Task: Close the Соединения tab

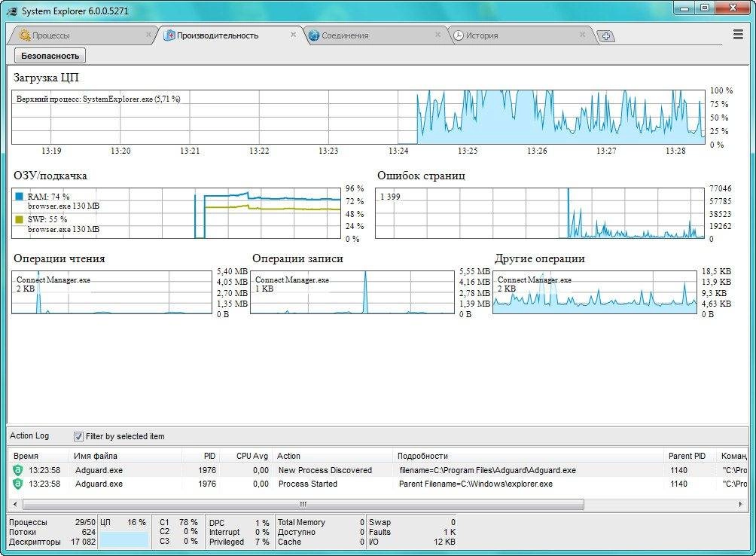Action: click(x=437, y=35)
